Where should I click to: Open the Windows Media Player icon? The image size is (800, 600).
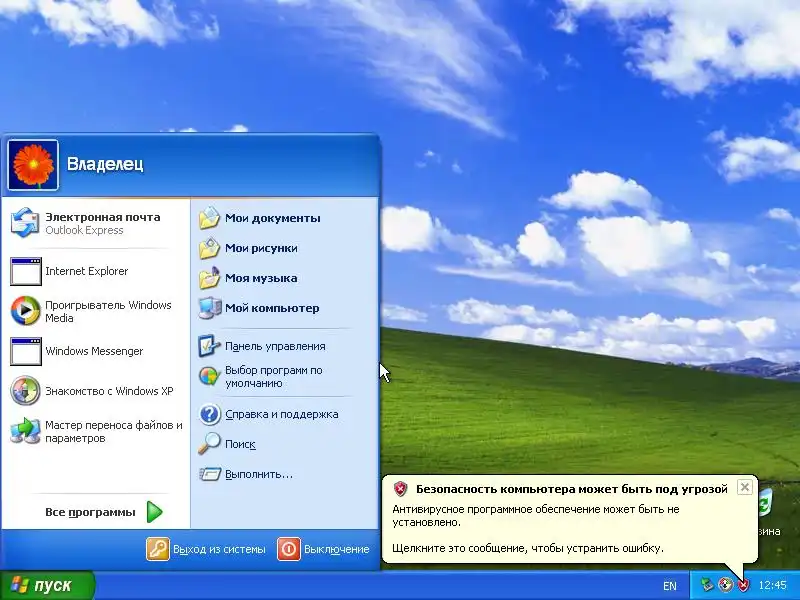[x=26, y=311]
